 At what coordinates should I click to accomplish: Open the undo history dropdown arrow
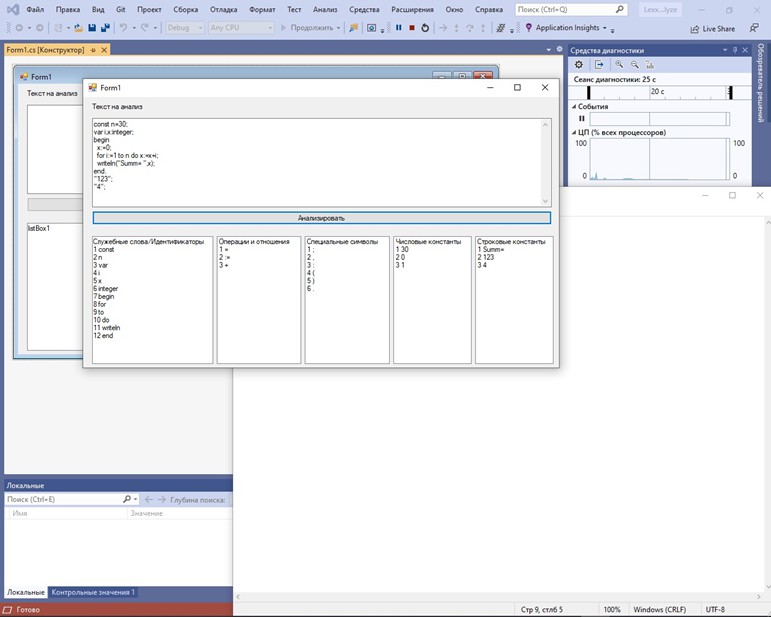tap(134, 28)
